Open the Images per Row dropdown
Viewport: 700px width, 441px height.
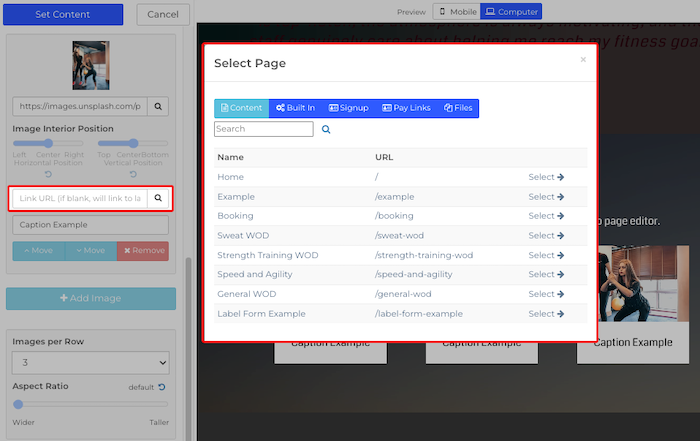tap(91, 363)
